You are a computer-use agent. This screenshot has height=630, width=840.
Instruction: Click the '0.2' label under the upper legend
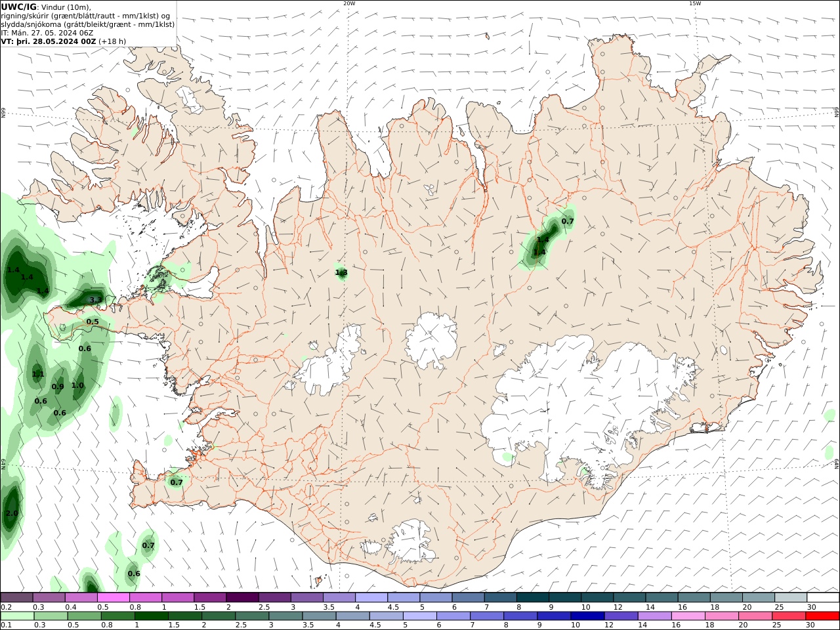click(6, 607)
